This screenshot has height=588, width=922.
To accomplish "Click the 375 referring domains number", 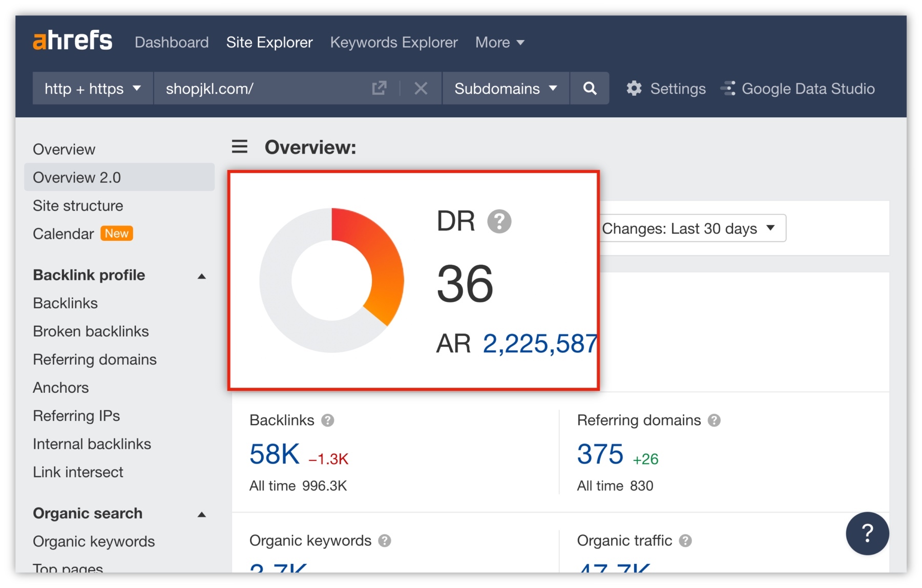I will [600, 454].
